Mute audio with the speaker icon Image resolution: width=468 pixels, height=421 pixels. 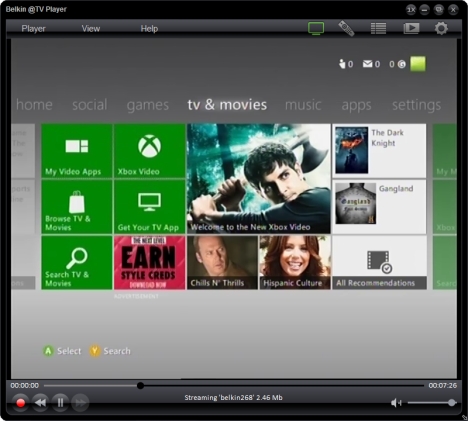396,403
